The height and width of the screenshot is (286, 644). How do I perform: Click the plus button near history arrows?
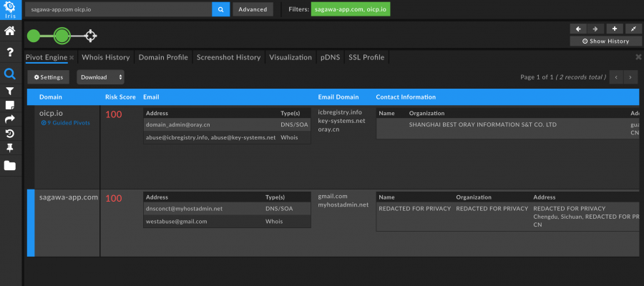pos(615,29)
